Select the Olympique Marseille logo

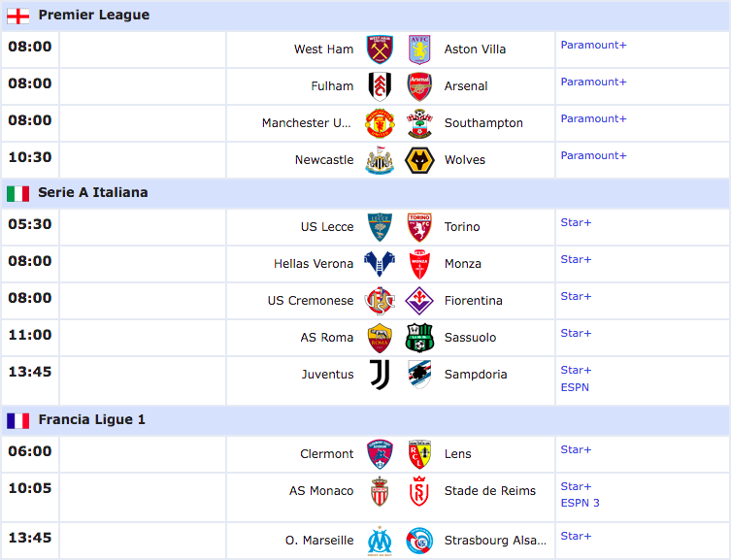[380, 541]
